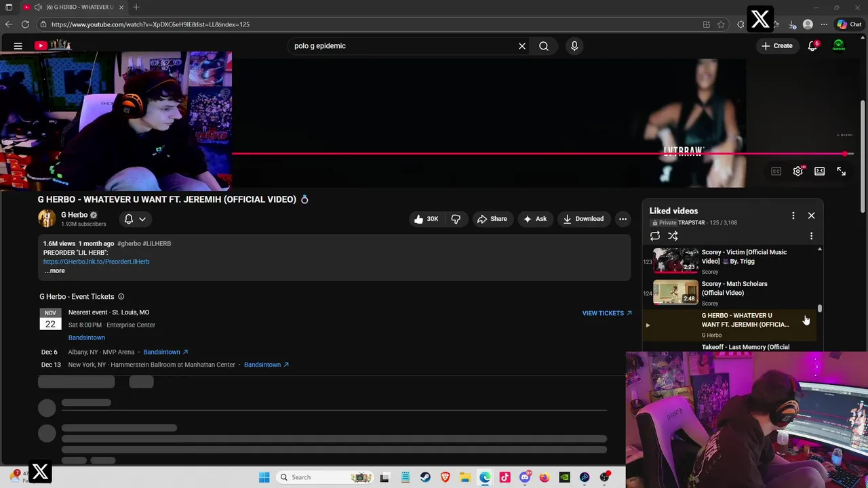Open Steam from the taskbar
Image resolution: width=868 pixels, height=488 pixels.
click(x=425, y=477)
